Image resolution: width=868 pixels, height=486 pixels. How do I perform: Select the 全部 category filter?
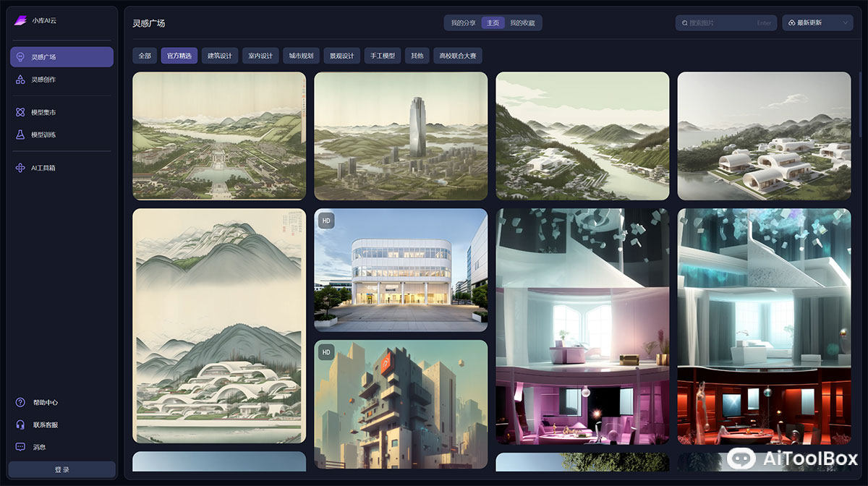(x=145, y=56)
